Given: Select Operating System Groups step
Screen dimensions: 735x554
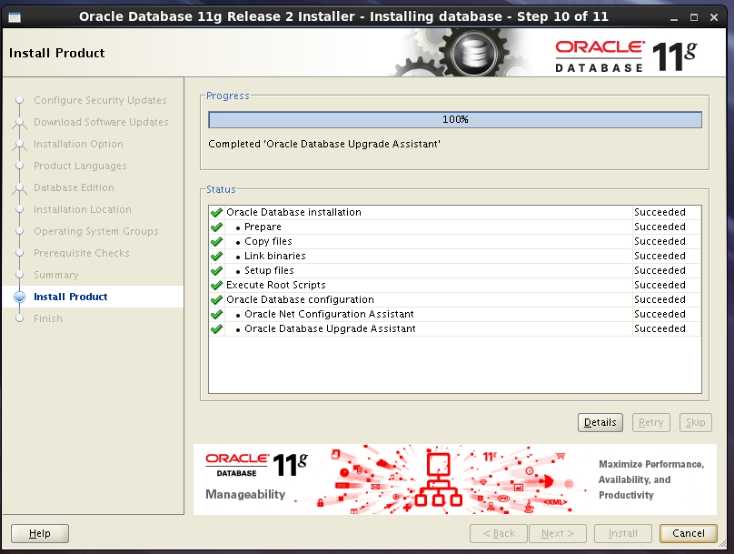Looking at the screenshot, I should 96,231.
